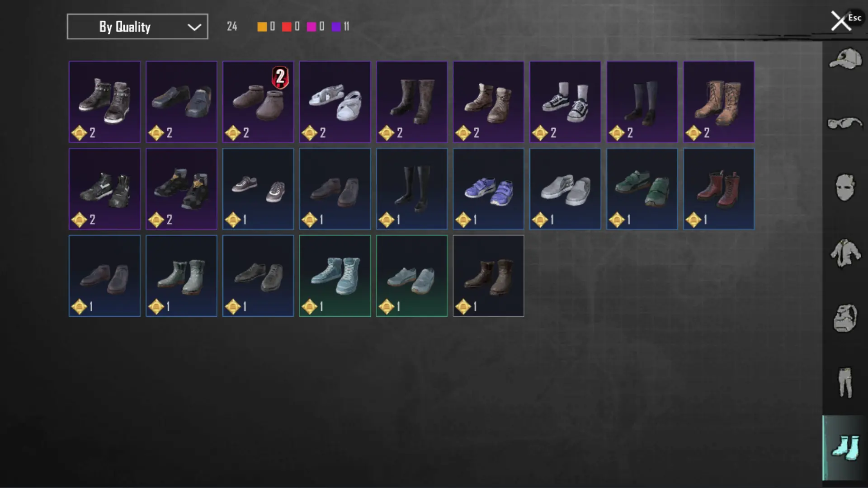The width and height of the screenshot is (868, 488).
Task: Pick the light blue high-top sneakers
Action: click(x=335, y=276)
